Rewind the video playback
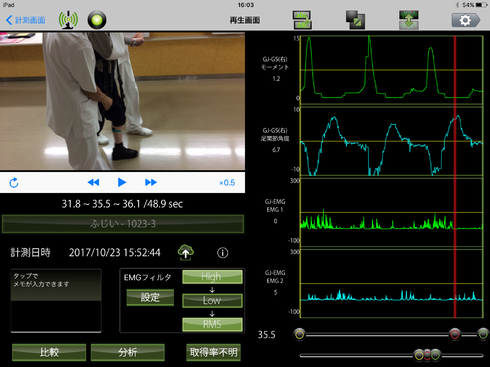The image size is (490, 367). (93, 182)
